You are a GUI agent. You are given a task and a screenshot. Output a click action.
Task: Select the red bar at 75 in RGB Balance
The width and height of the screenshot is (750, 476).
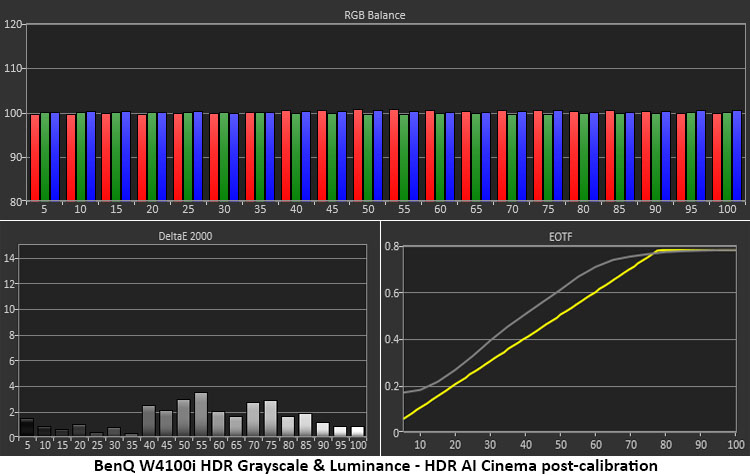[538, 156]
